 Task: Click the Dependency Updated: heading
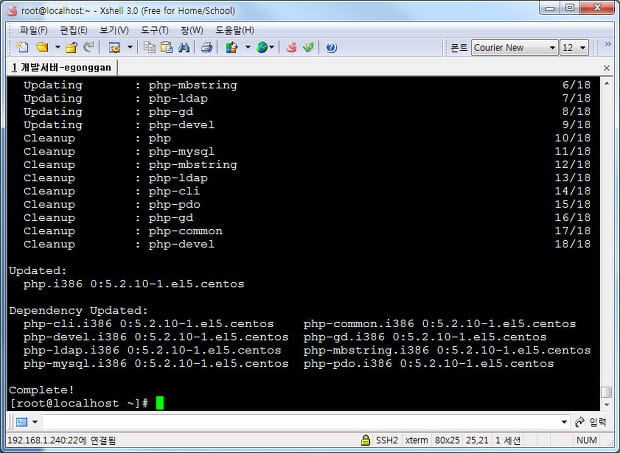(78, 310)
